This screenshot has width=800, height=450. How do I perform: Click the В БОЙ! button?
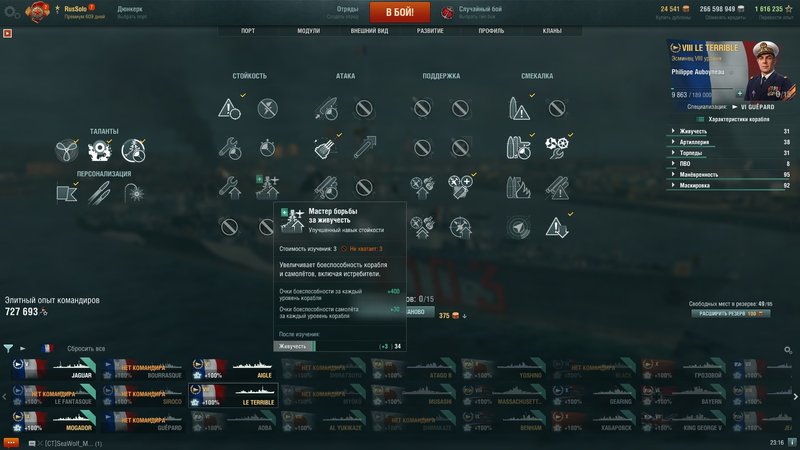[x=399, y=12]
